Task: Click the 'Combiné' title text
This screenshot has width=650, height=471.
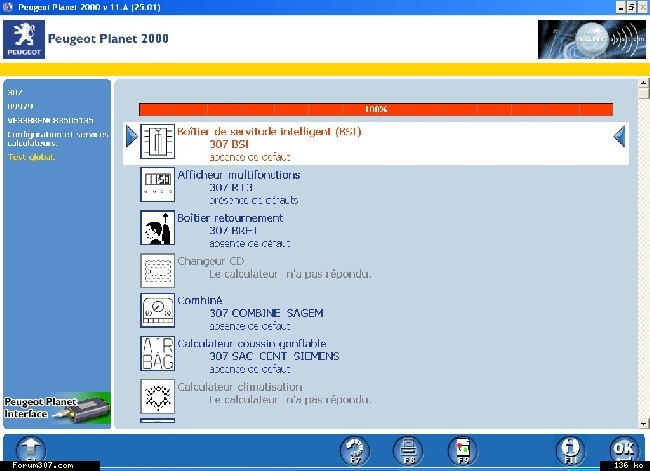Action: coord(200,300)
